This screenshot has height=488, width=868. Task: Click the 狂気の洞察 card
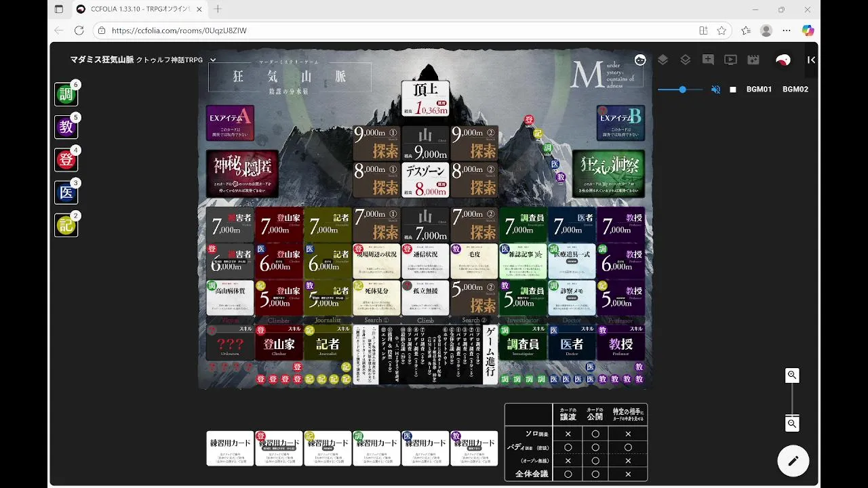(608, 174)
